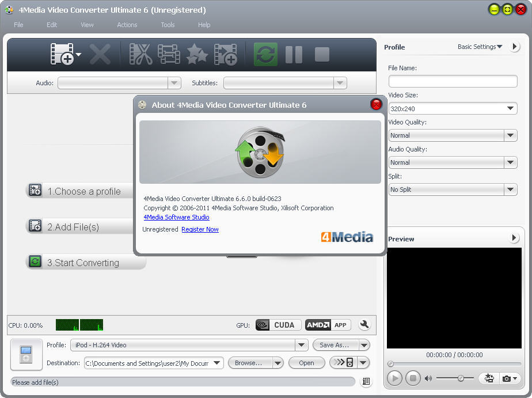
Task: Open the Tools menu
Action: click(x=168, y=25)
